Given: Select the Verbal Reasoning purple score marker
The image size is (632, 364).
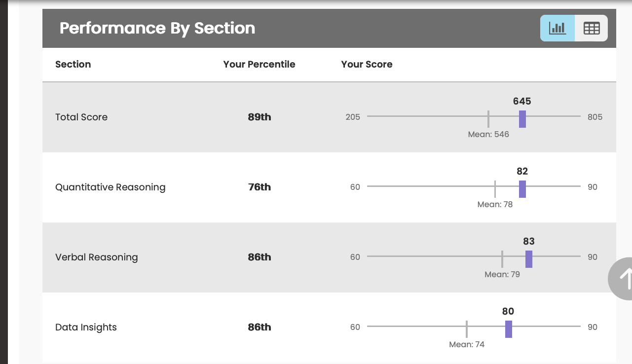Looking at the screenshot, I should pyautogui.click(x=528, y=259).
